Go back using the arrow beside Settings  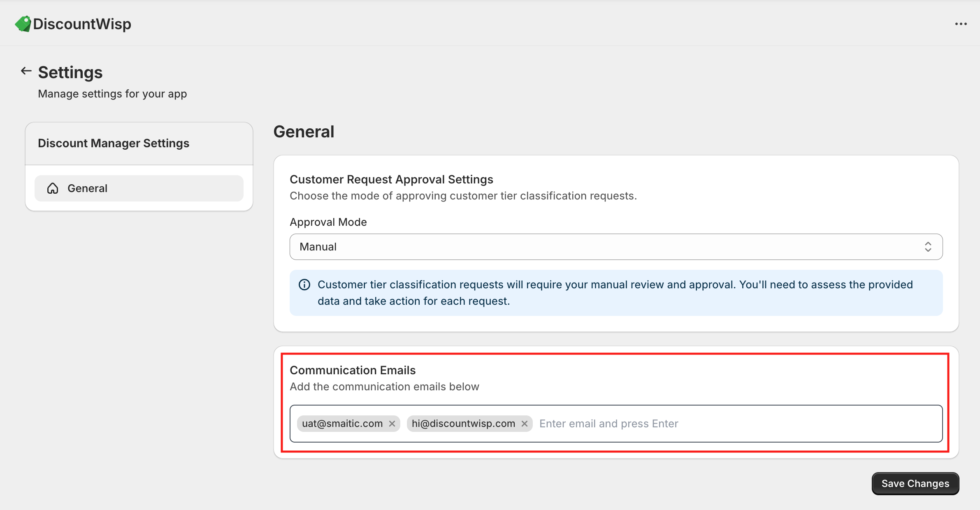point(26,71)
